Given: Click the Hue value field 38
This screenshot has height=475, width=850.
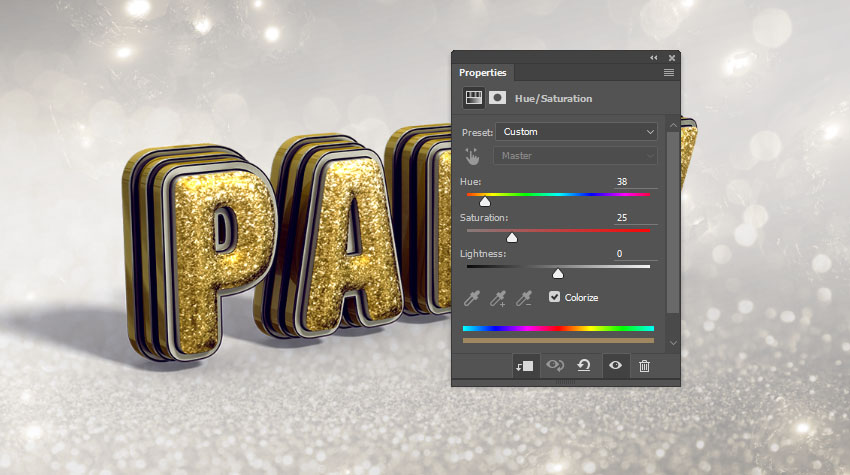Looking at the screenshot, I should coord(635,182).
